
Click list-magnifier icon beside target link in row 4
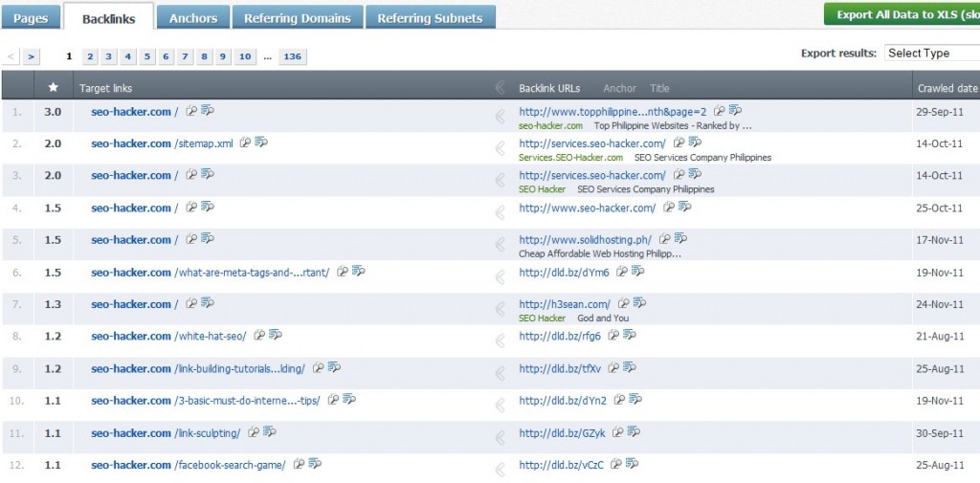click(207, 207)
